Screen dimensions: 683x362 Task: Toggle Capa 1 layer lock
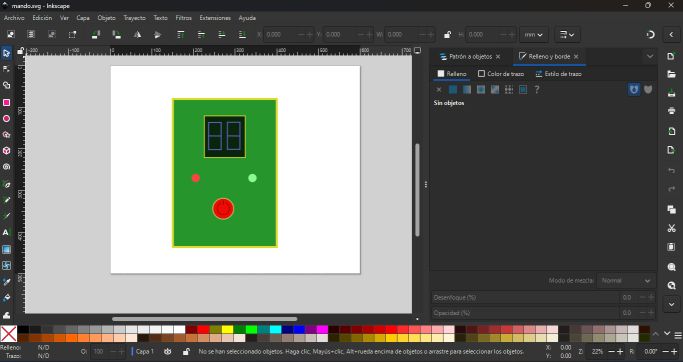(186, 352)
